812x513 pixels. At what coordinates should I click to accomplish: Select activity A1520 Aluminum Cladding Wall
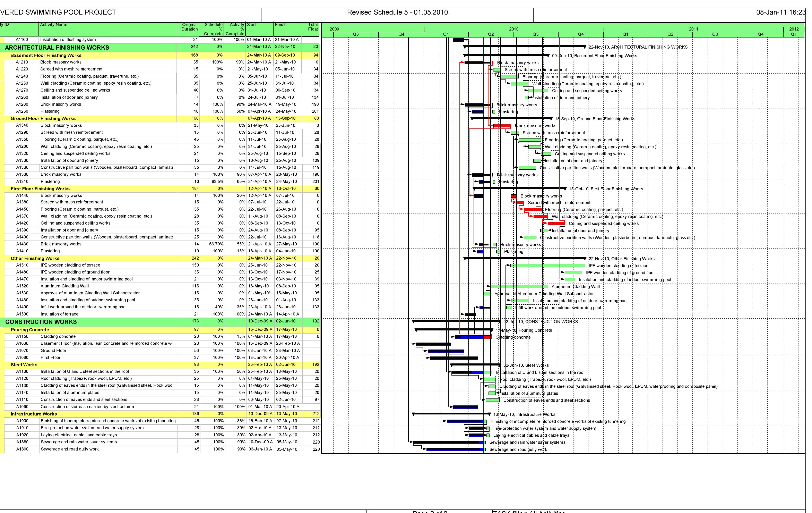coord(65,286)
